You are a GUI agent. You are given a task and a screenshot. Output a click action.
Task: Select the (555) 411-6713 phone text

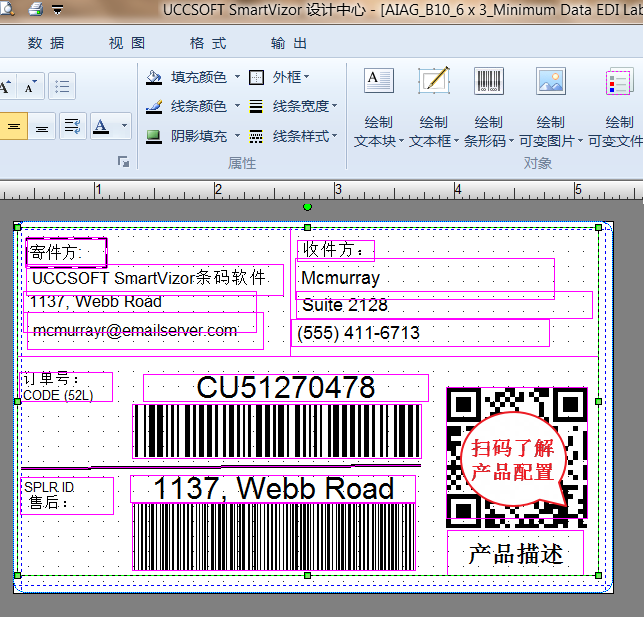point(420,333)
